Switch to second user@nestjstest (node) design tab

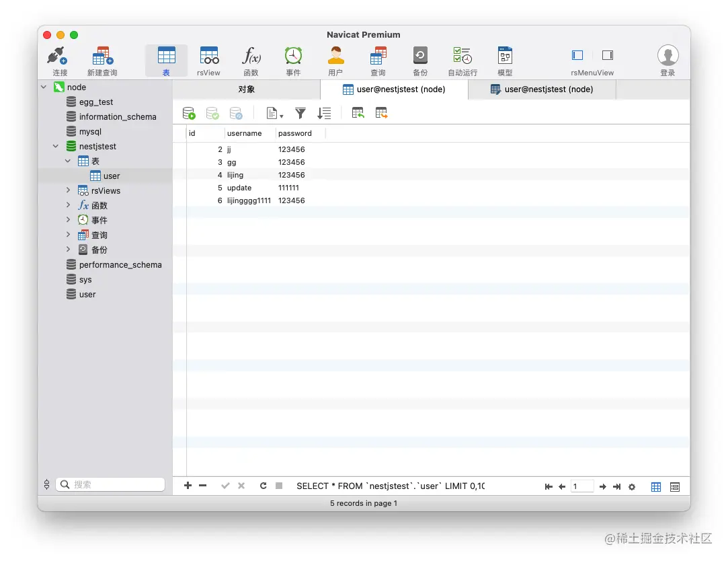(542, 89)
